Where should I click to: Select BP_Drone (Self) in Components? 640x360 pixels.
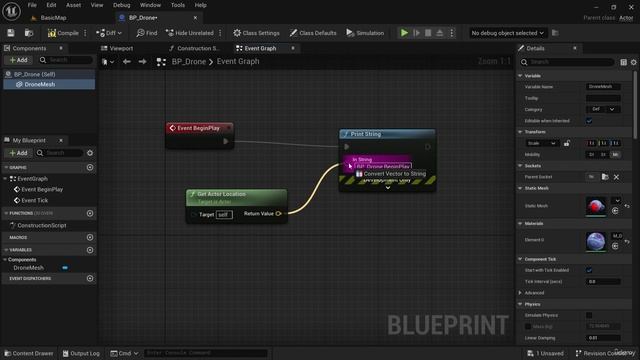[49, 74]
